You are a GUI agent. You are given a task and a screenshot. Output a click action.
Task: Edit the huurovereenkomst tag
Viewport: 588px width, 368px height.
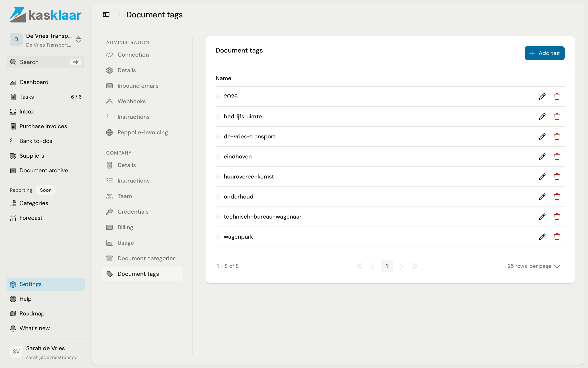pos(542,176)
